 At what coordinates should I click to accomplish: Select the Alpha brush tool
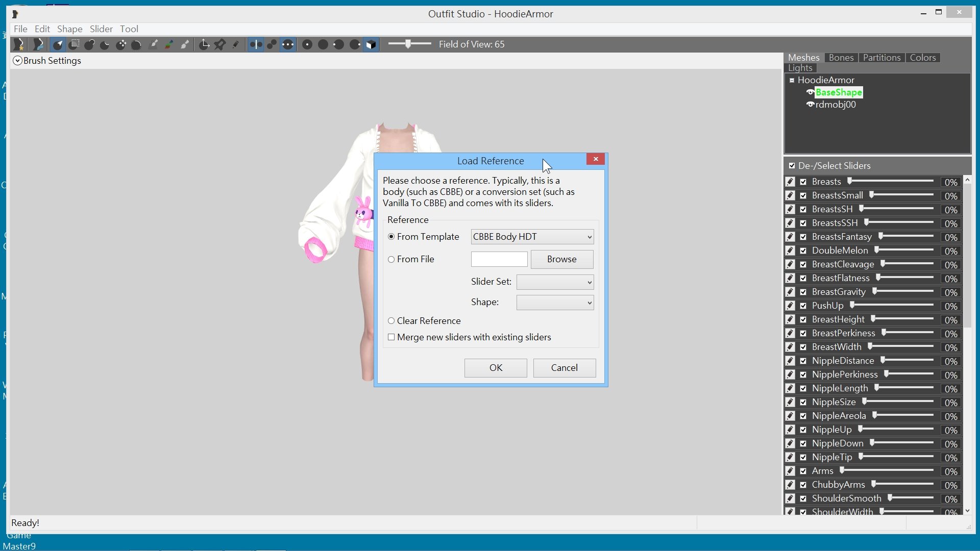pyautogui.click(x=185, y=45)
